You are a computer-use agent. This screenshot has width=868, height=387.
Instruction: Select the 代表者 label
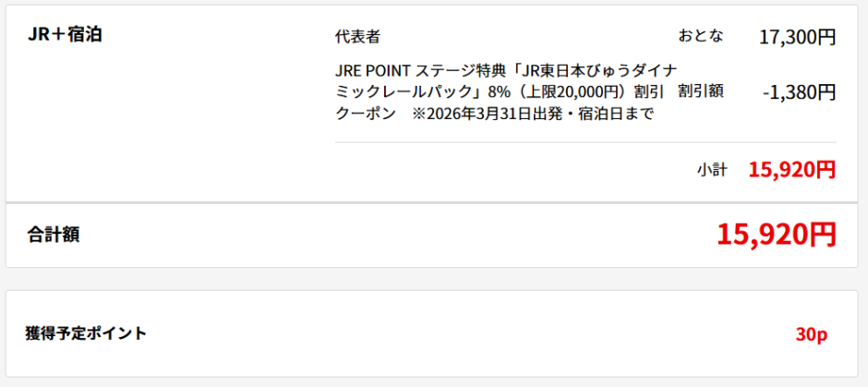click(x=357, y=37)
